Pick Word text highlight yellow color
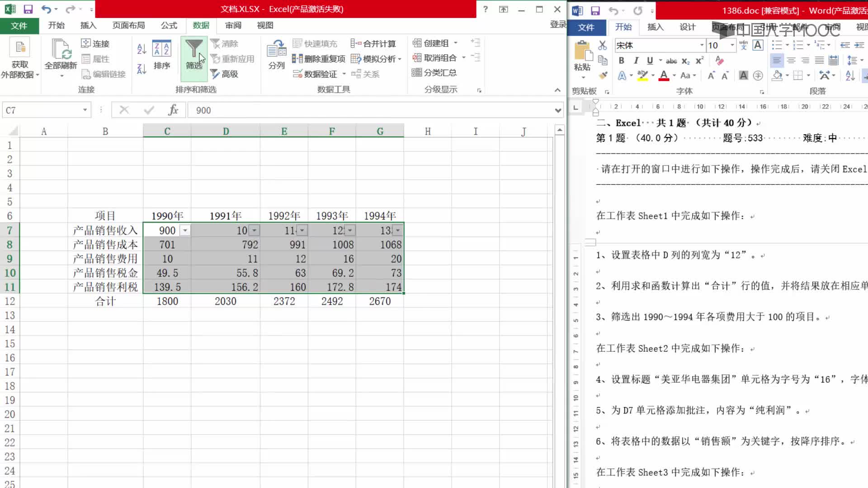The height and width of the screenshot is (488, 868). coord(642,75)
